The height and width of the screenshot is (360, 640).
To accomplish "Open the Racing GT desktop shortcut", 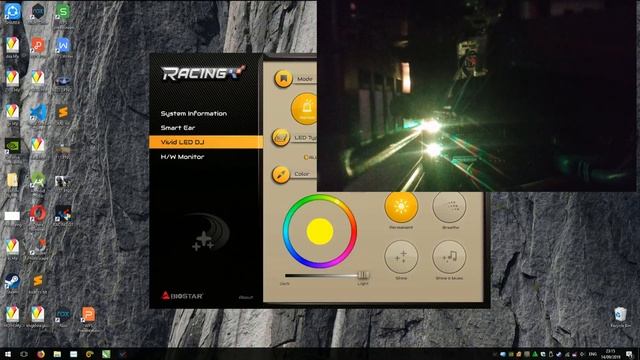I will [63, 214].
